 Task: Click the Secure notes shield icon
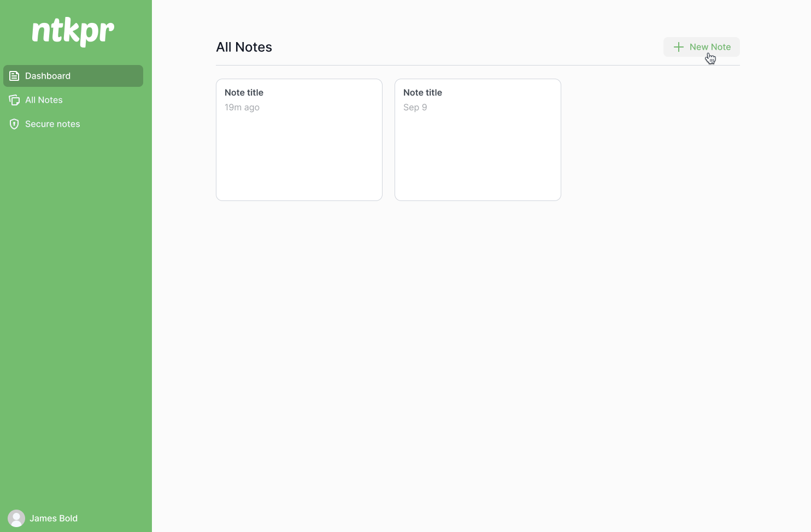(14, 124)
